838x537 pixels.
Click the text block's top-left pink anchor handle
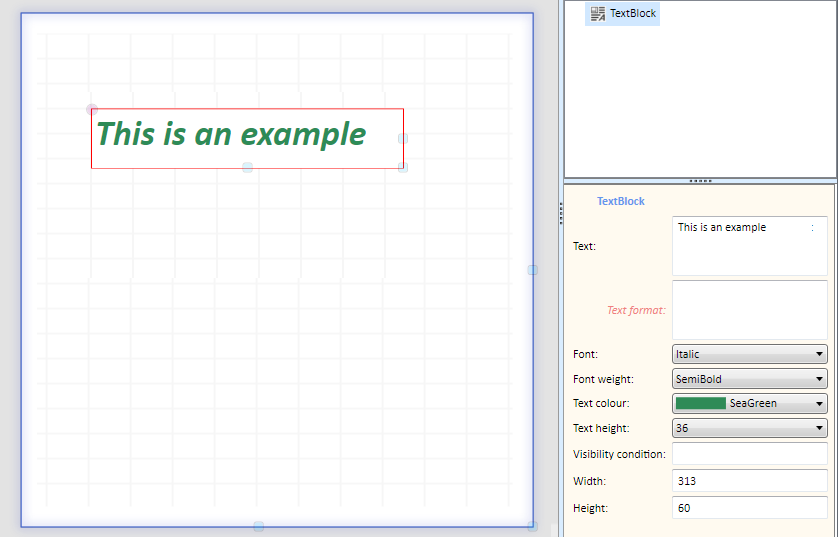92,110
